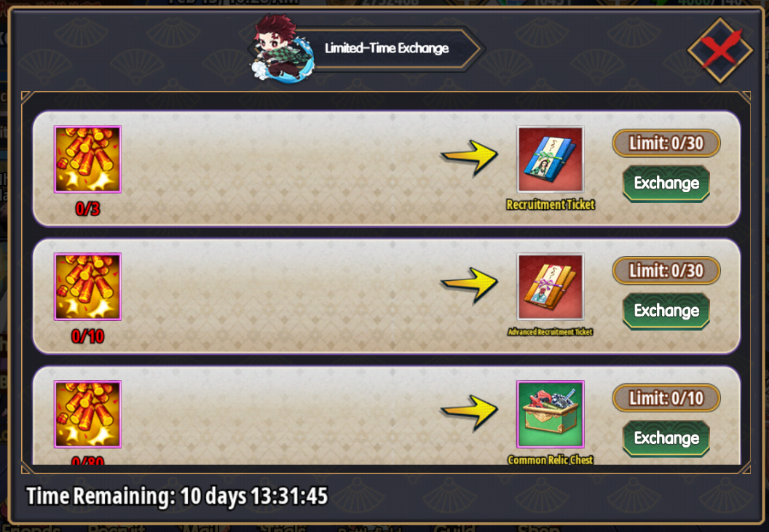Click the firecracker icon showing 0/10
Screen dimensions: 769x532
(x=88, y=287)
